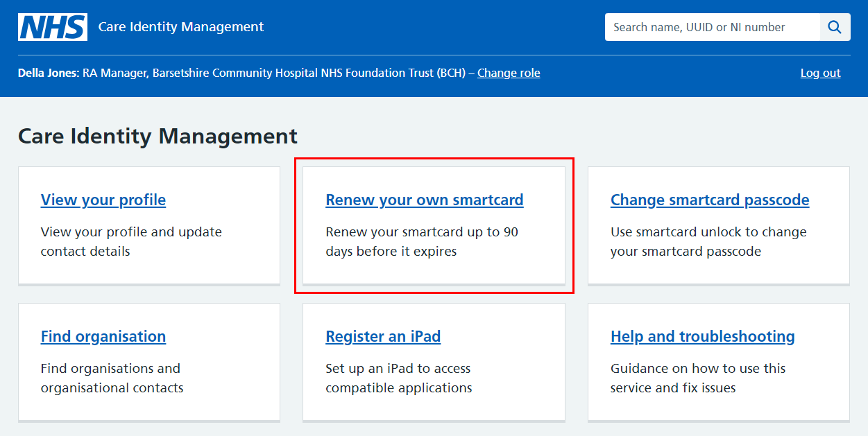Click the 'Renew your smartcard up to 90 days' description
868x436 pixels.
422,241
